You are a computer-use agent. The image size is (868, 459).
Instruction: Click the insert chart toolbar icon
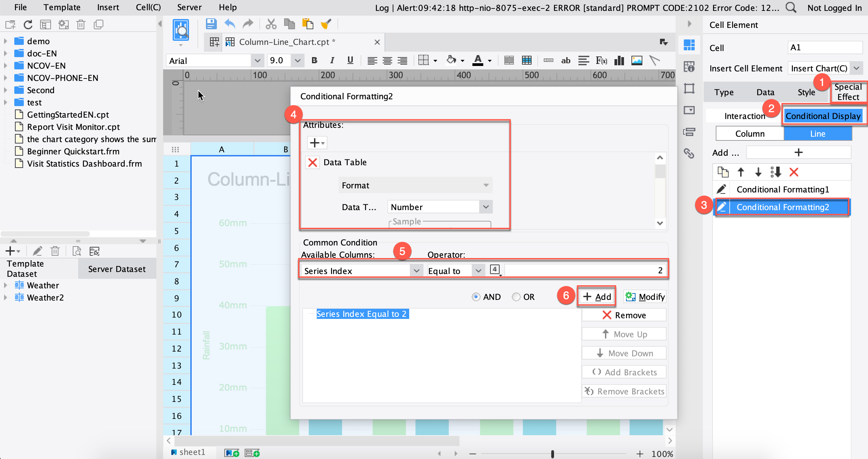pyautogui.click(x=619, y=61)
